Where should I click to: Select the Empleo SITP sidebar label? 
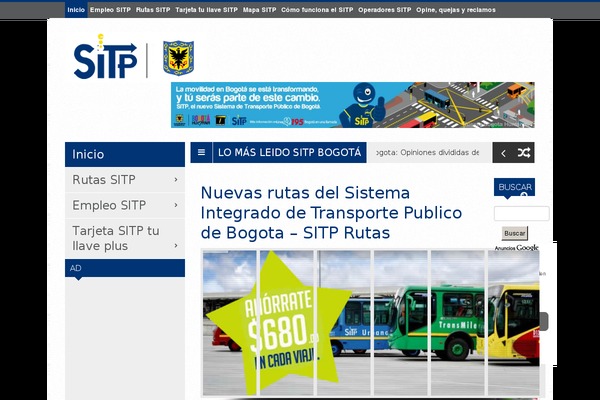pos(109,205)
